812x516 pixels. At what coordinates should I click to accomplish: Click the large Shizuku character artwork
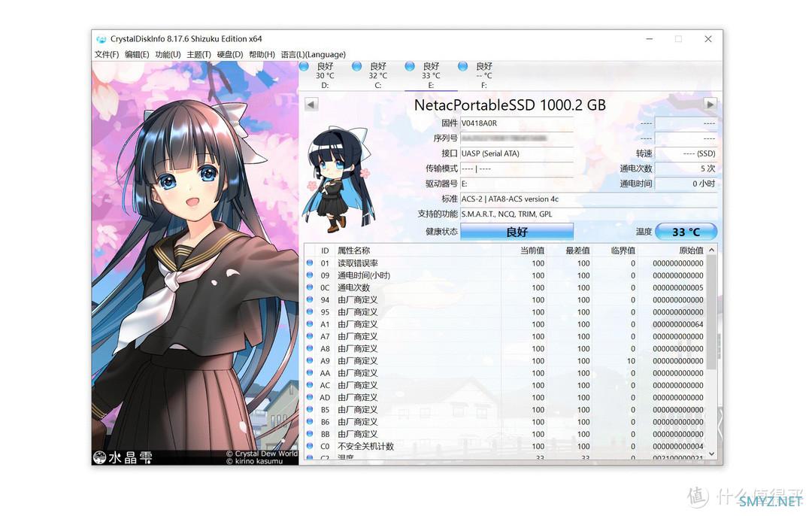coord(195,263)
